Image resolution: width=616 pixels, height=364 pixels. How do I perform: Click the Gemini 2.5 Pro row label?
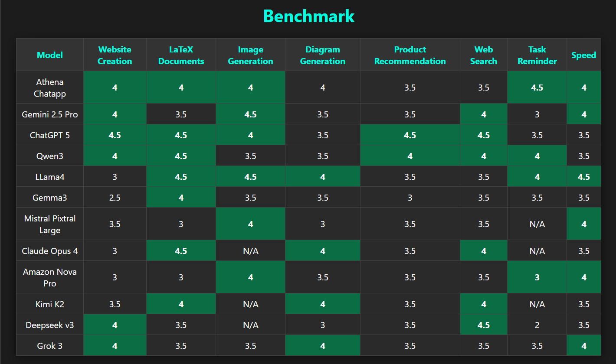pos(50,114)
